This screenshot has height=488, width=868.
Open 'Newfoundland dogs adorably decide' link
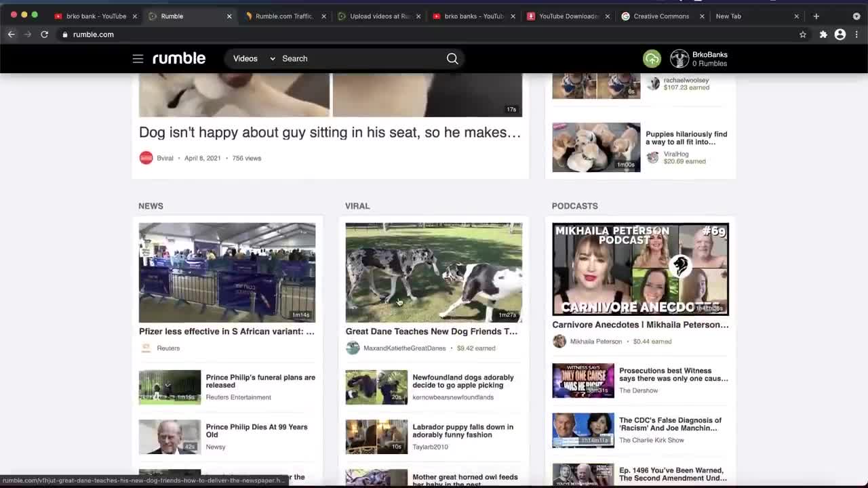tap(463, 382)
